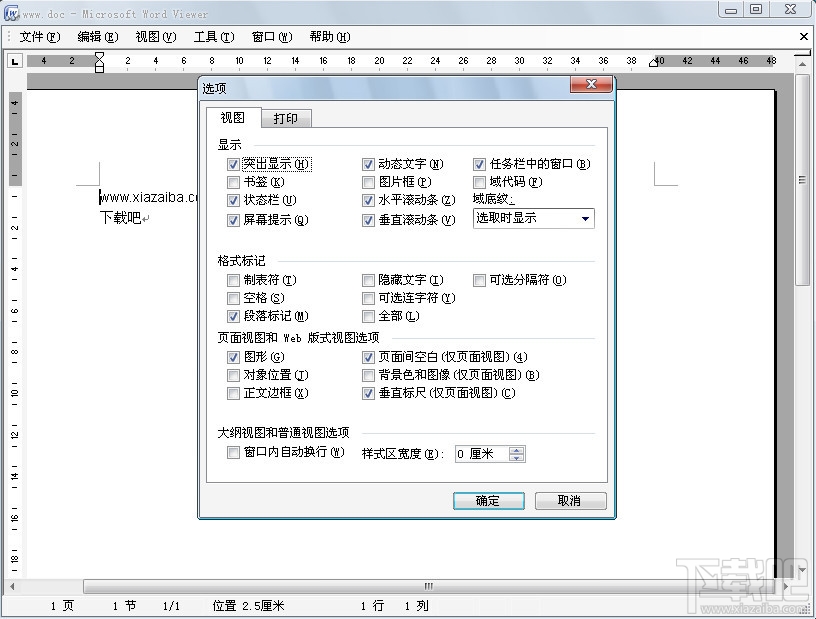816x619 pixels.
Task: Enable the 隐藏文字 checkbox
Action: 369,280
